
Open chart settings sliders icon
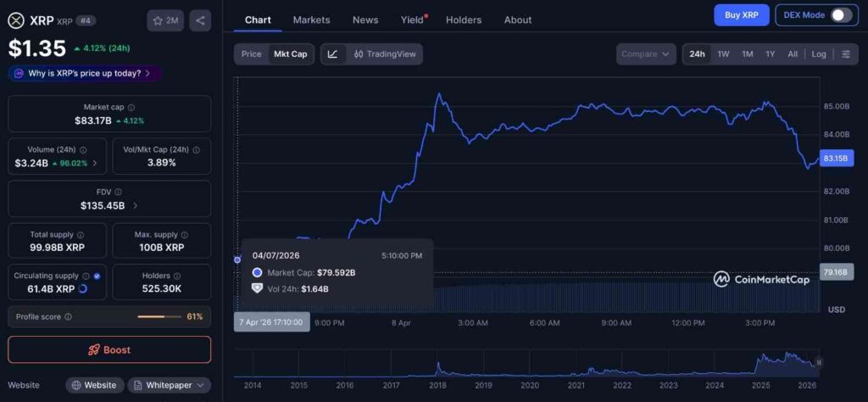[x=846, y=54]
